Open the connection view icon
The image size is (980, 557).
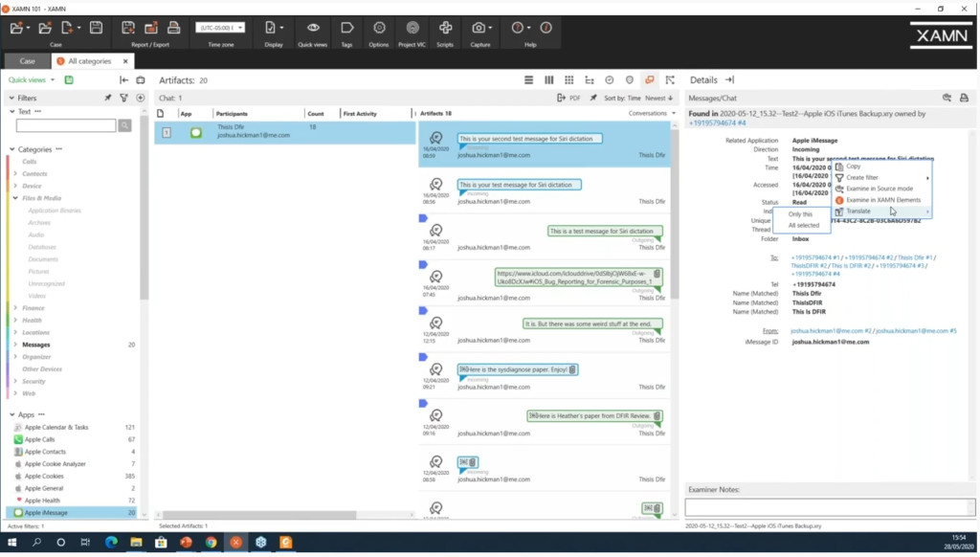pyautogui.click(x=670, y=80)
